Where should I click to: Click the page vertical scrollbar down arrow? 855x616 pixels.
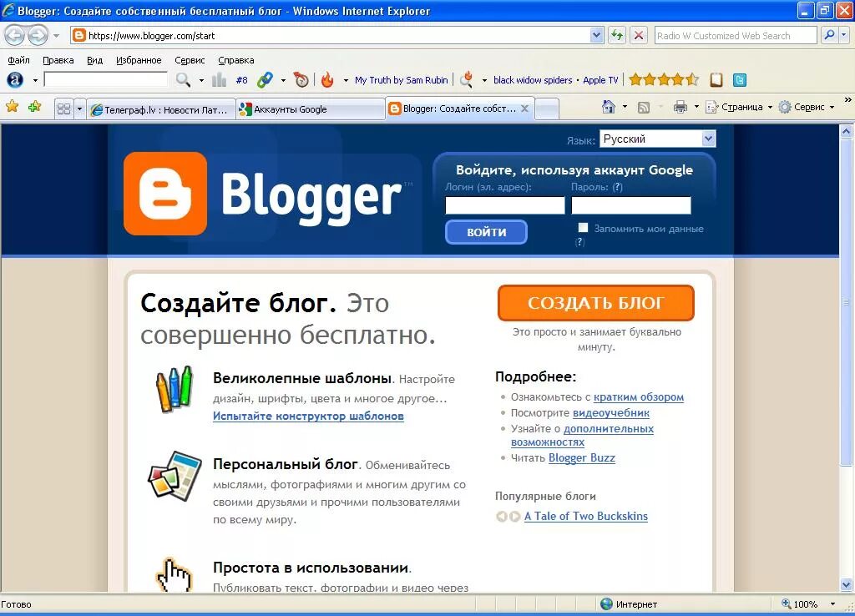[847, 584]
